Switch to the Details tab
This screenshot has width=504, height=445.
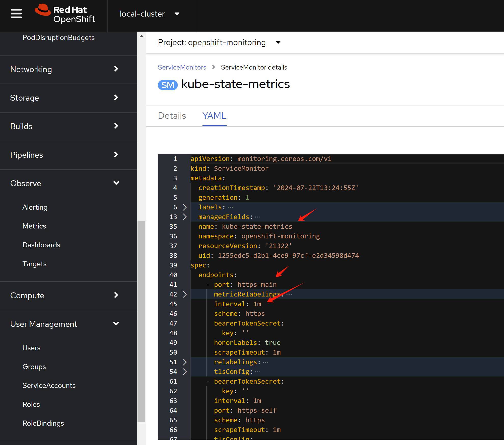pos(172,116)
